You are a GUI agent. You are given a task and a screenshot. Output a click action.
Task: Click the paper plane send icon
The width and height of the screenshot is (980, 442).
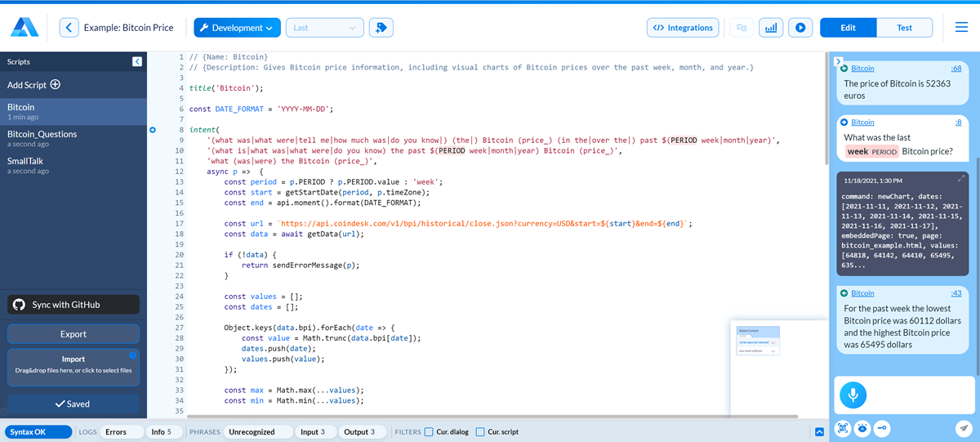click(x=963, y=428)
